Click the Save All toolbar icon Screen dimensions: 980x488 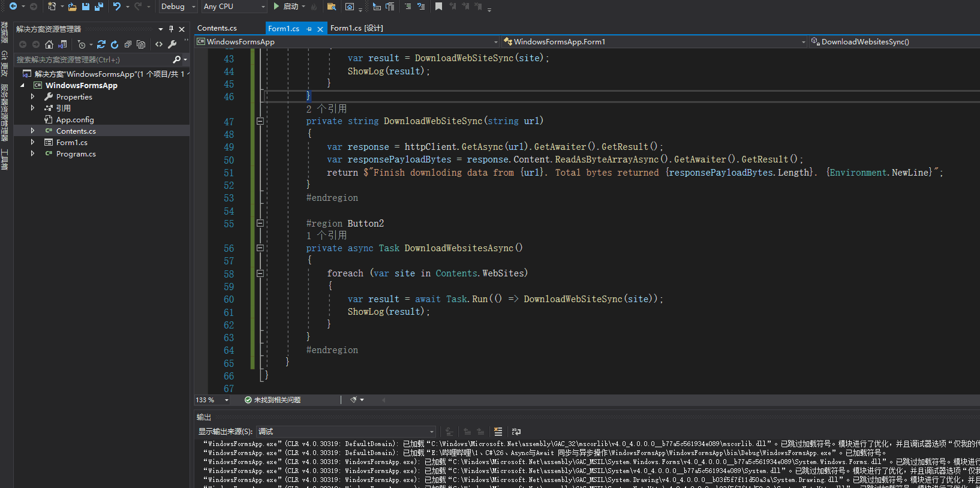coord(98,7)
